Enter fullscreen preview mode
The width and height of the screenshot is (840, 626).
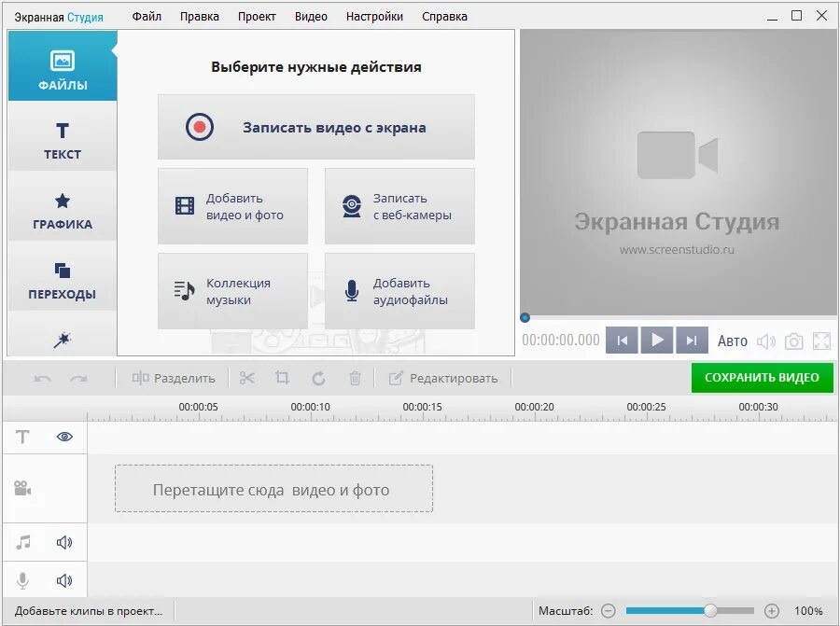pos(821,341)
